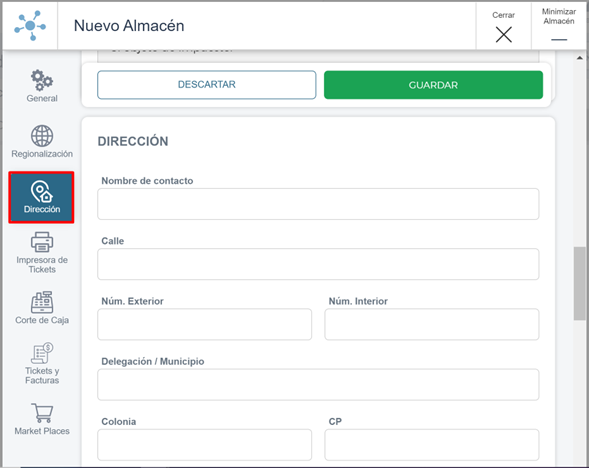The width and height of the screenshot is (589, 468).
Task: Open Impresora de Tickets section
Action: click(x=42, y=253)
